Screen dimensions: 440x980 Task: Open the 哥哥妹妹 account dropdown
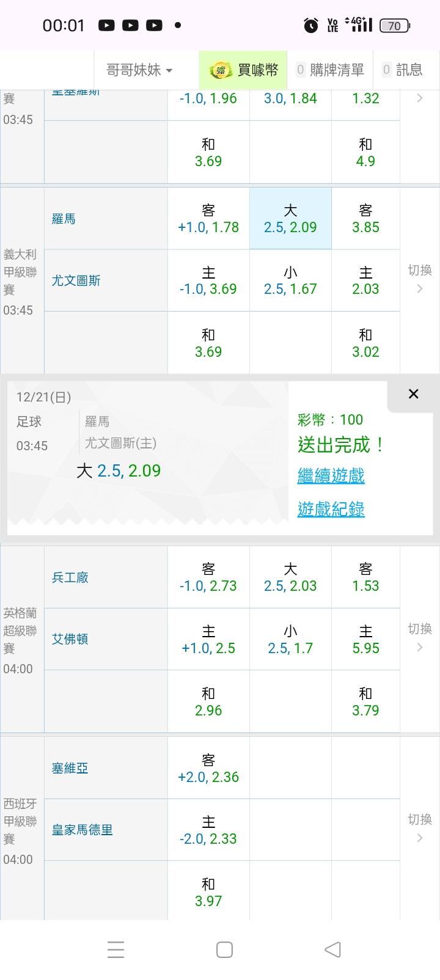(139, 70)
